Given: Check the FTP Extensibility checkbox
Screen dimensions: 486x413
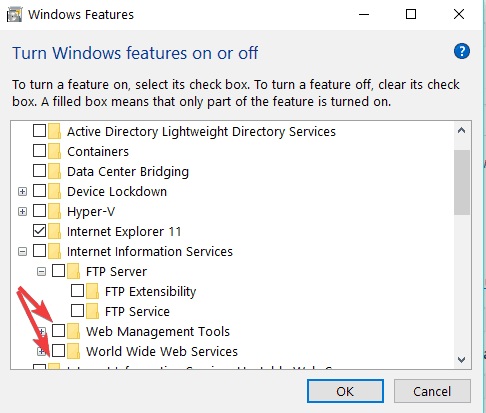Looking at the screenshot, I should (77, 291).
